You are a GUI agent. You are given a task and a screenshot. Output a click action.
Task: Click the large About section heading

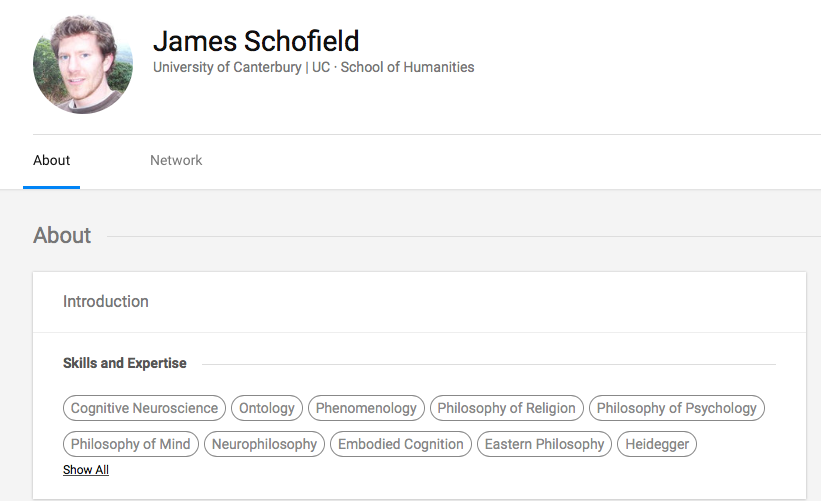tap(62, 235)
